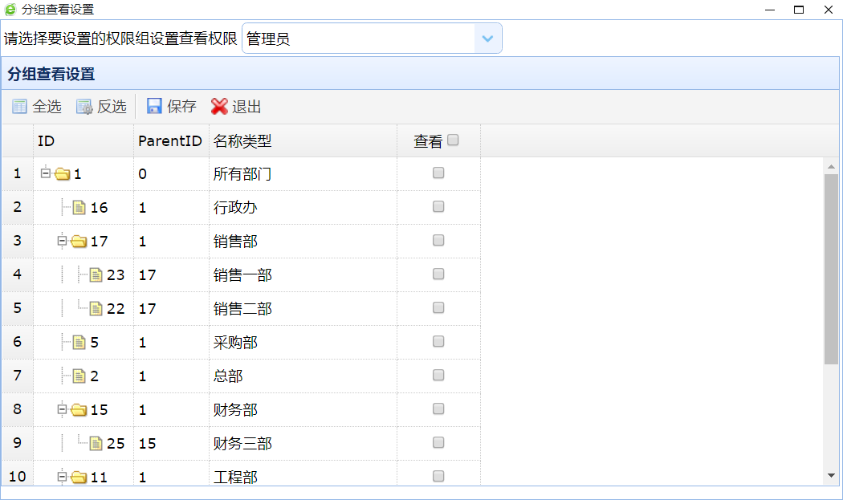Click the 总部 department name
Screen dimensions: 843x504
pos(228,376)
